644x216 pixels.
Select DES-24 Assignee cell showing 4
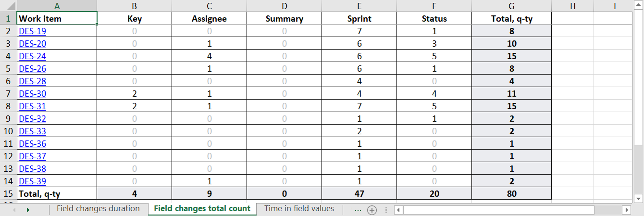209,56
